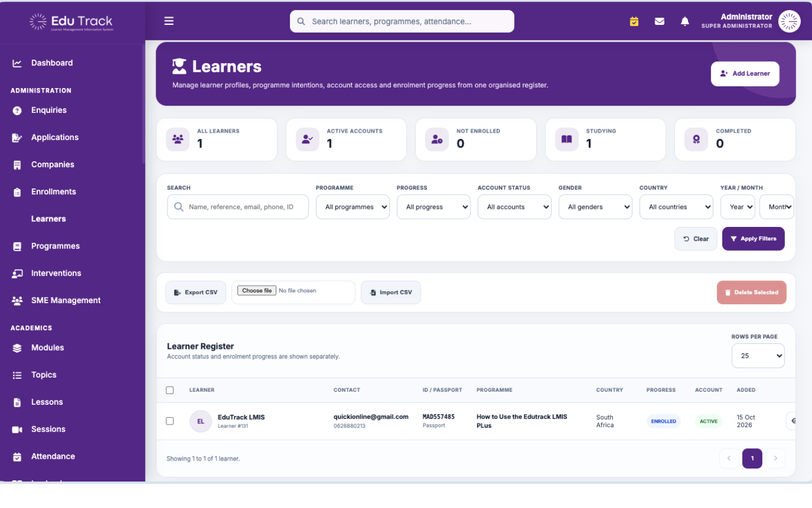Open Enquiries in sidebar
812x508 pixels.
tap(49, 111)
